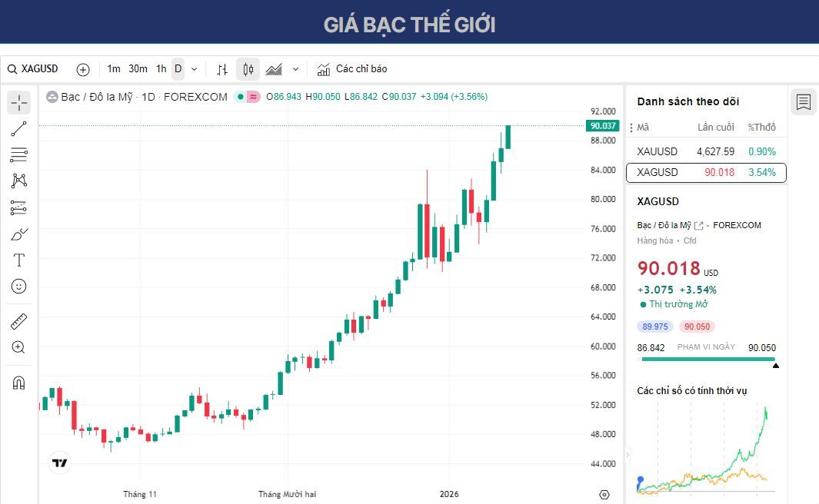Open the timeframe dropdown next to D

click(x=193, y=68)
